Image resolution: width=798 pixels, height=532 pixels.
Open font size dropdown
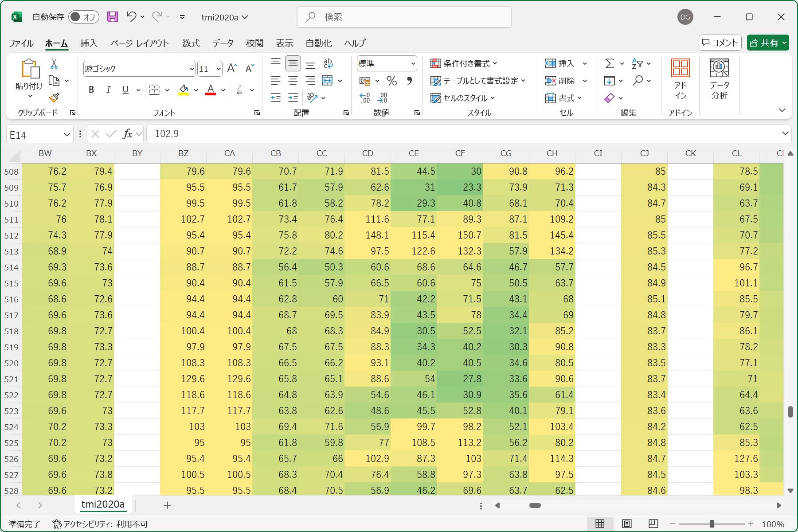pyautogui.click(x=218, y=69)
